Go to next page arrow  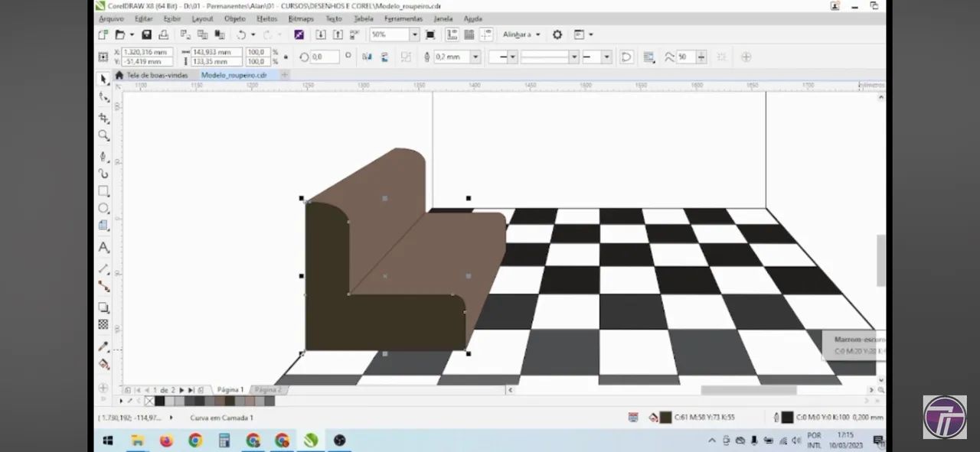point(181,390)
